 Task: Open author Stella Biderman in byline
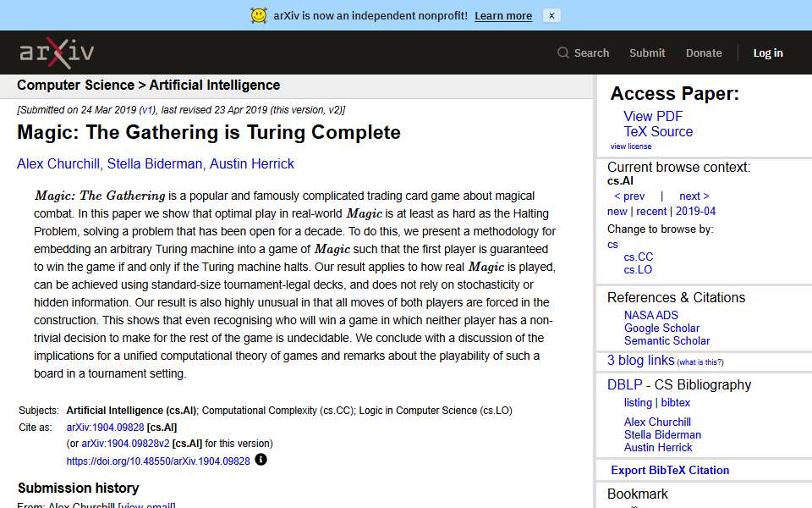click(154, 163)
